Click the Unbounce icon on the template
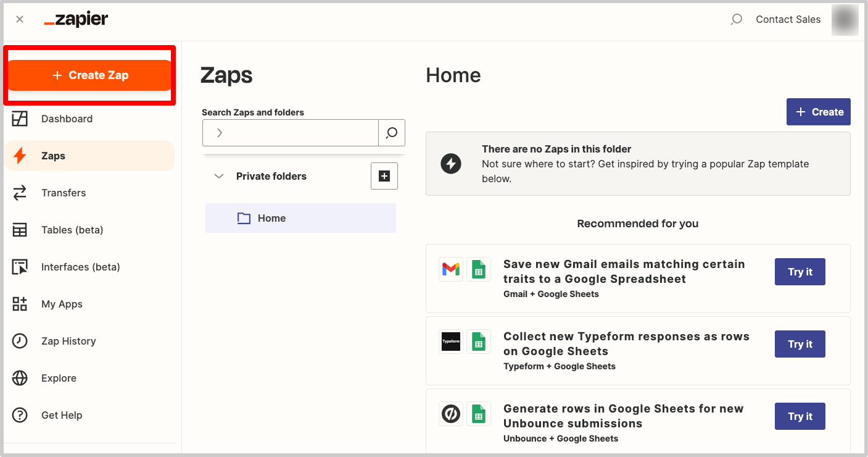The width and height of the screenshot is (868, 457). click(451, 414)
